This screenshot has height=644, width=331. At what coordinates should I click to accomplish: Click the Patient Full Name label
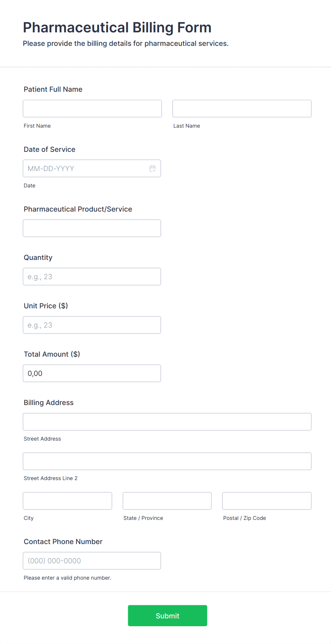coord(53,89)
